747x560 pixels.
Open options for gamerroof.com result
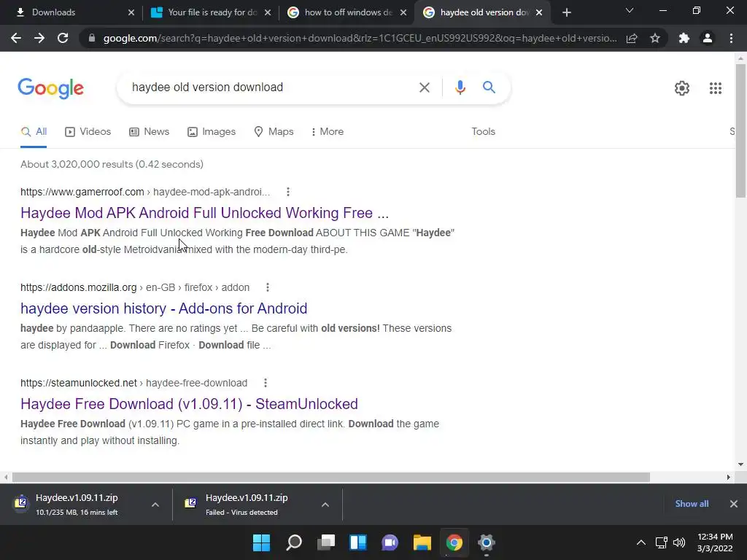coord(287,192)
